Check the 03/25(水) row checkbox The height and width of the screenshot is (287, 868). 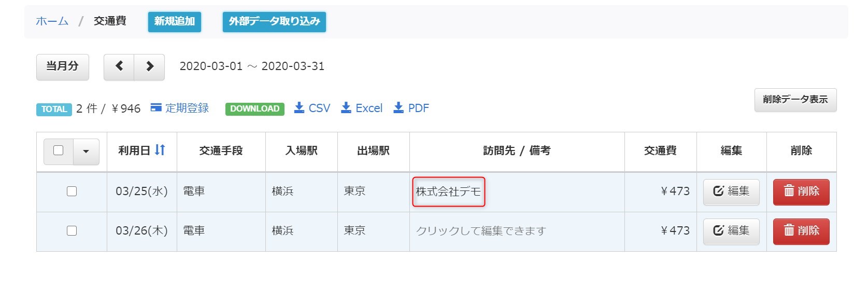click(x=72, y=192)
